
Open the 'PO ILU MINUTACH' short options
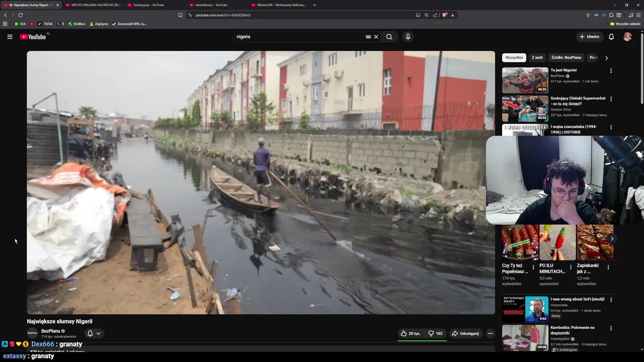click(x=571, y=267)
